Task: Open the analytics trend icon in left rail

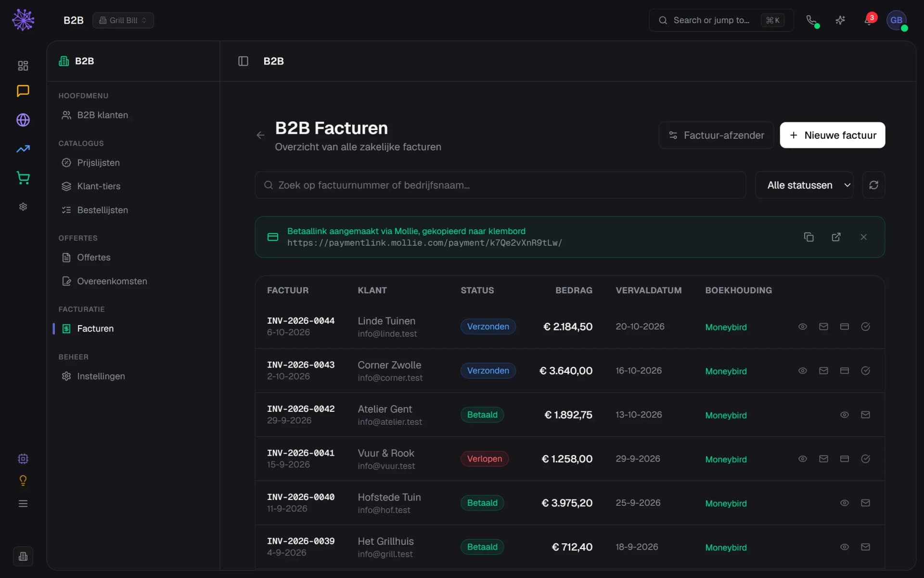Action: [x=23, y=149]
